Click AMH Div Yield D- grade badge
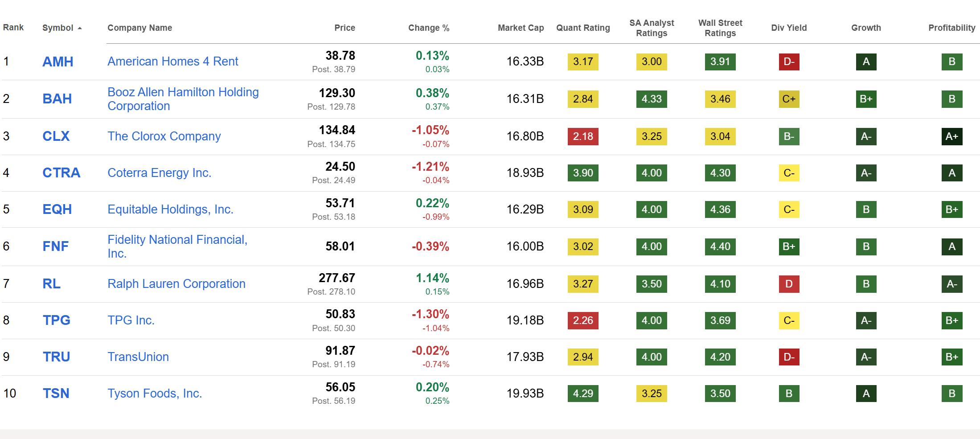Image resolution: width=980 pixels, height=439 pixels. click(x=789, y=62)
